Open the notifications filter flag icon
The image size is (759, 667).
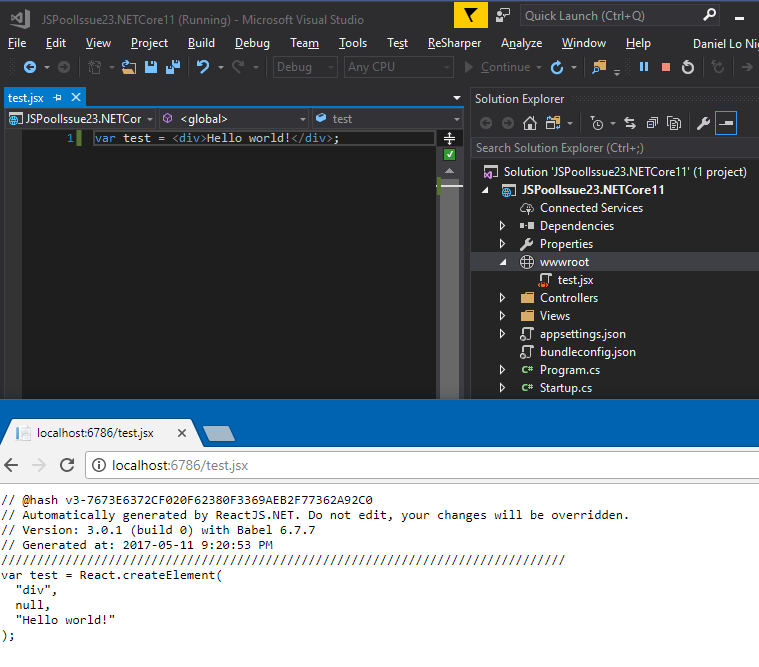tap(471, 15)
